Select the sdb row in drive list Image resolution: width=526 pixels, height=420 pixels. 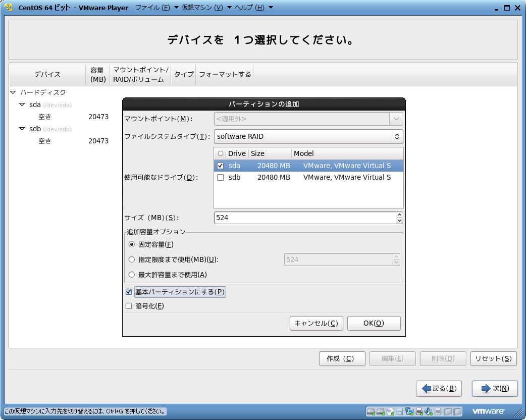tap(308, 178)
